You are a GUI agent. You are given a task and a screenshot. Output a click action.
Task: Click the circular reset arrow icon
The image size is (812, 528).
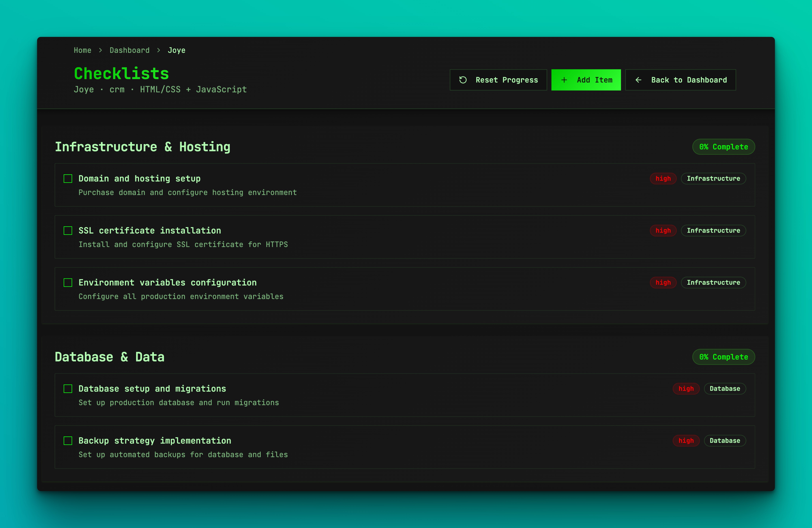(463, 80)
